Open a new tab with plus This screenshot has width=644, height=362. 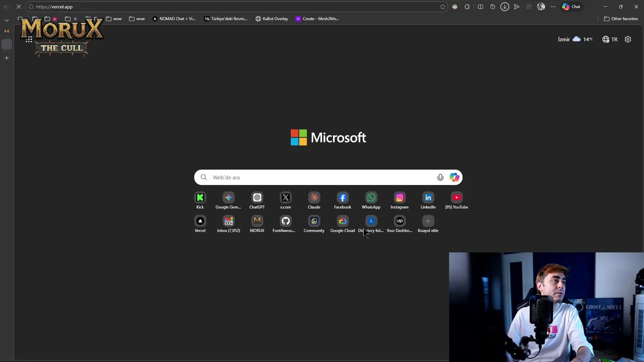click(x=7, y=58)
